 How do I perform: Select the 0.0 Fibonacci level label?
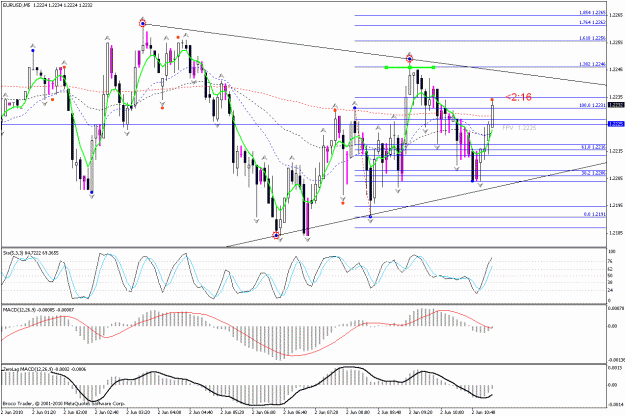tap(594, 214)
